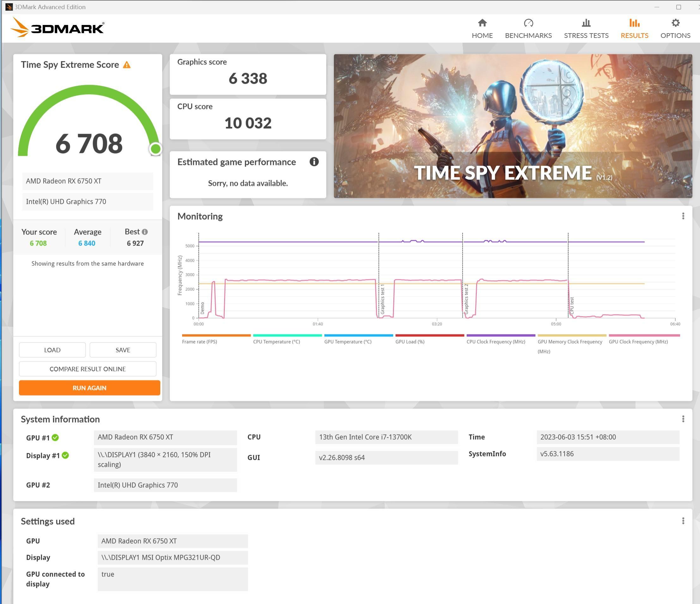The width and height of the screenshot is (700, 604).
Task: Click the Graphics test 1 chart marker
Action: [x=383, y=299]
